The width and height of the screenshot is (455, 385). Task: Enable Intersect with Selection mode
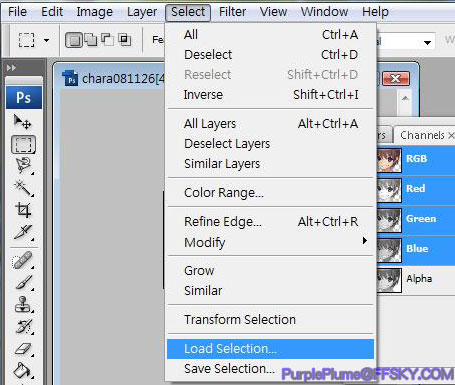[125, 40]
